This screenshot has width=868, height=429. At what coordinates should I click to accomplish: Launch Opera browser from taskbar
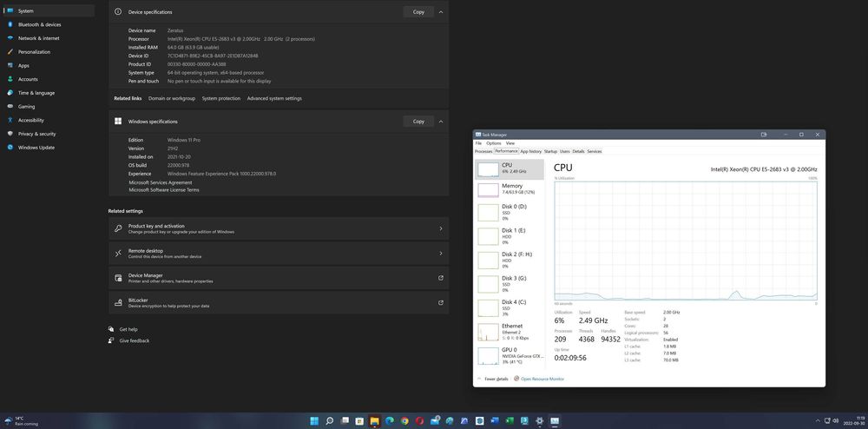pyautogui.click(x=419, y=421)
